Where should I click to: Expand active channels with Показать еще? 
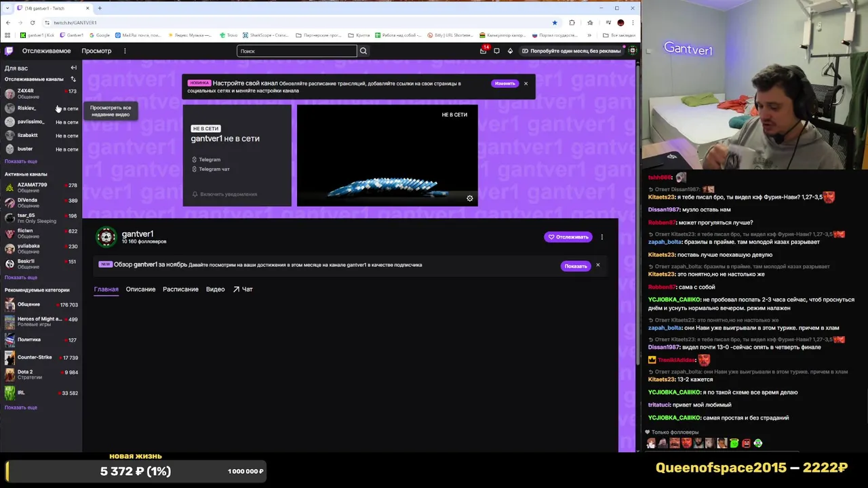[21, 277]
